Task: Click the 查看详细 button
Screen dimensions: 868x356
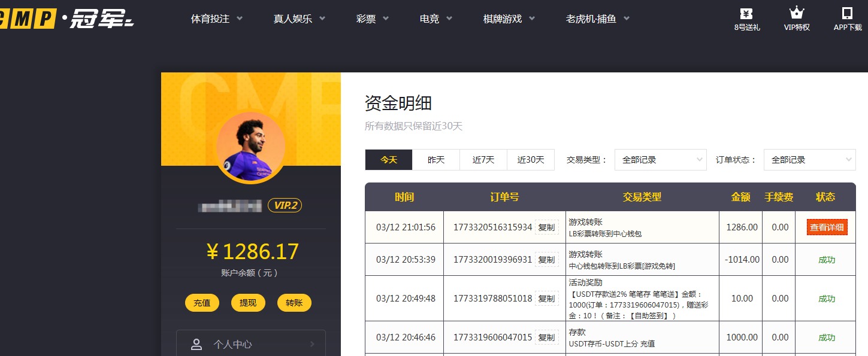Action: [826, 227]
